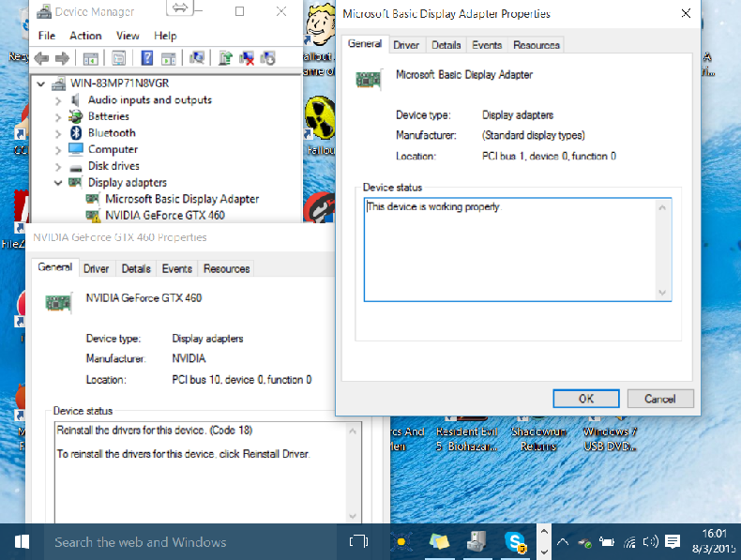Collapse the WIN-83MP71N8VGR root node
Image resolution: width=741 pixels, height=560 pixels.
[41, 84]
